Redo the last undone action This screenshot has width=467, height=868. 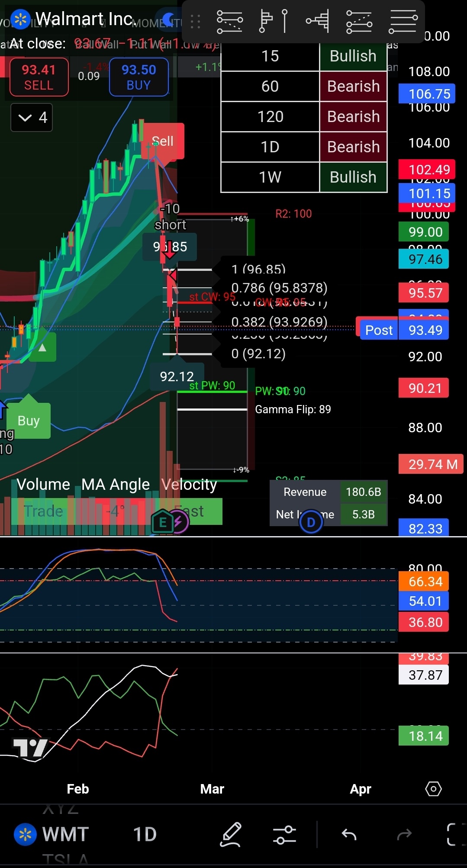[404, 834]
